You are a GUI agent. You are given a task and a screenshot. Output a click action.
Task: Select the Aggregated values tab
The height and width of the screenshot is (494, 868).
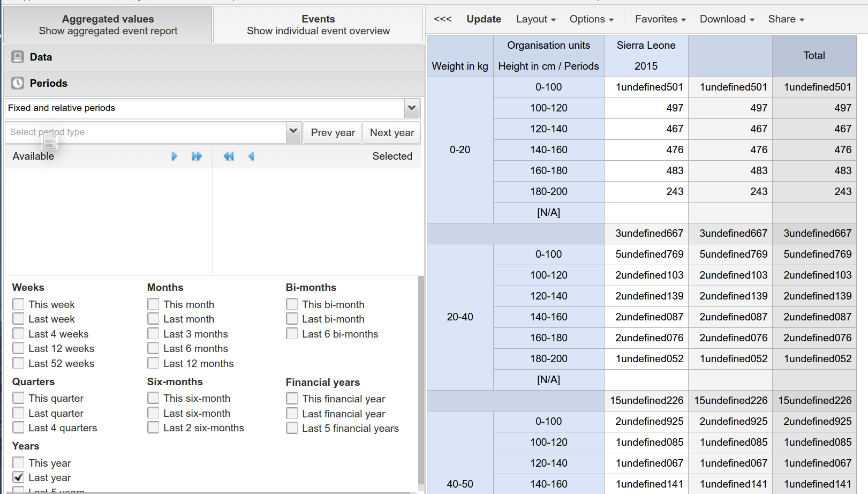coord(108,25)
